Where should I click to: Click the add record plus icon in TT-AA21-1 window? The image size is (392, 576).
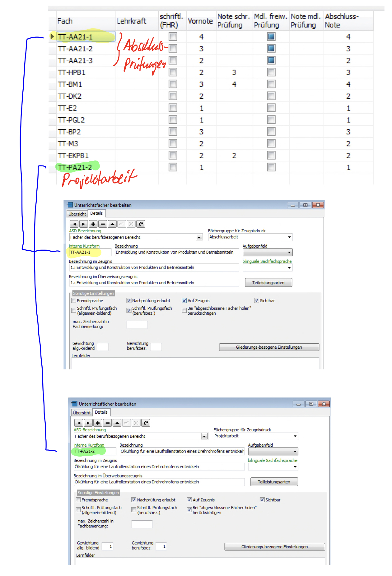pos(93,224)
